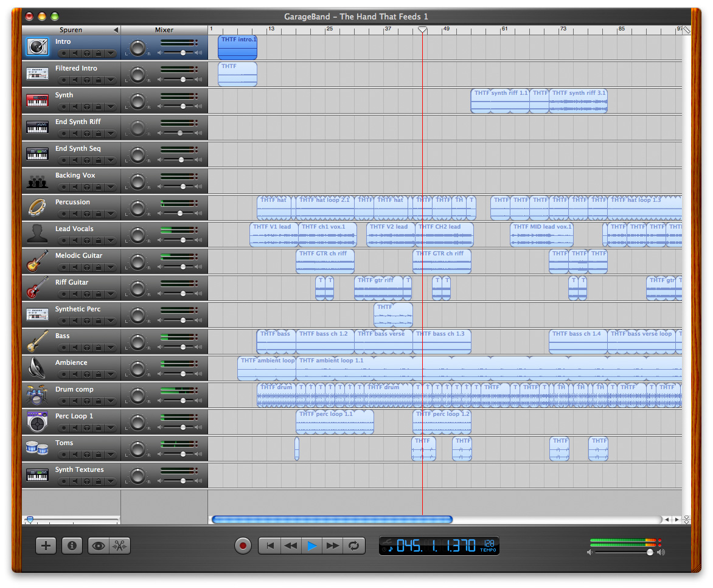713x588 pixels.
Task: Expand automation arrow on the Melodic Guitar track
Action: [111, 268]
